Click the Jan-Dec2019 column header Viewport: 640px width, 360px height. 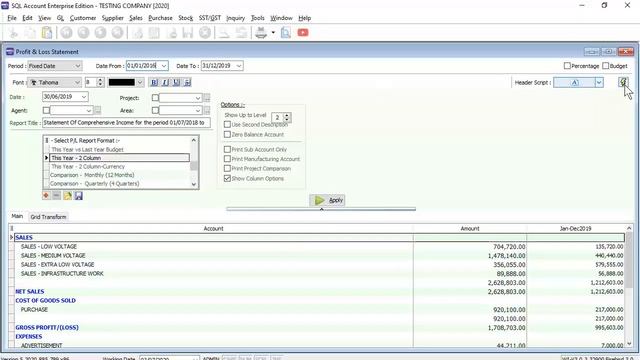576,229
